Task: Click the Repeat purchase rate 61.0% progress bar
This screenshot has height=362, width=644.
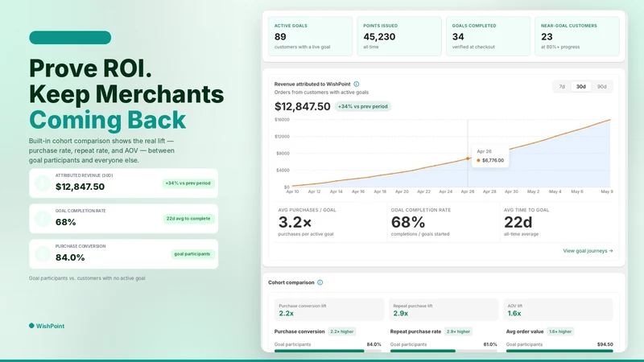Action: click(444, 351)
